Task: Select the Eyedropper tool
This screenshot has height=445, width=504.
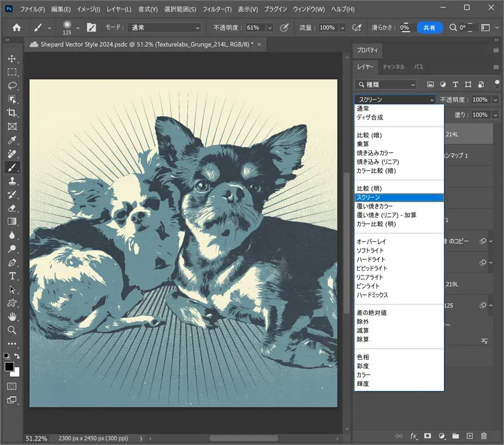Action: click(12, 140)
